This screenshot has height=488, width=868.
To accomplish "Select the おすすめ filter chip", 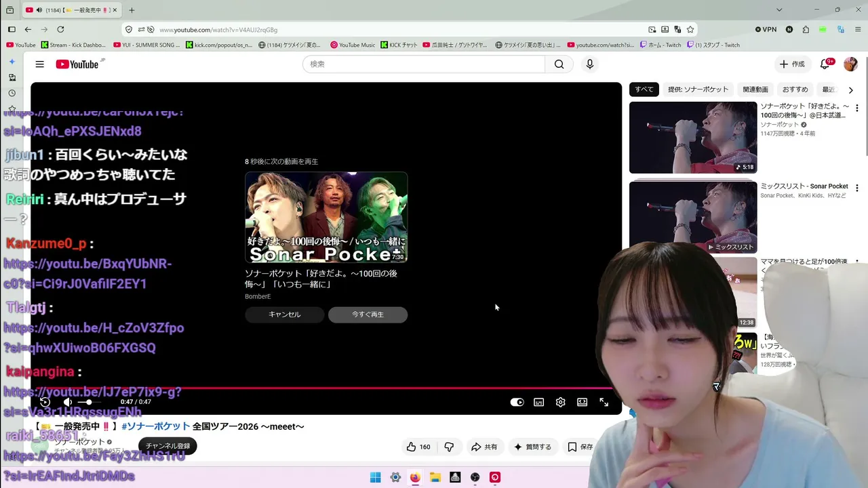I will click(x=795, y=89).
